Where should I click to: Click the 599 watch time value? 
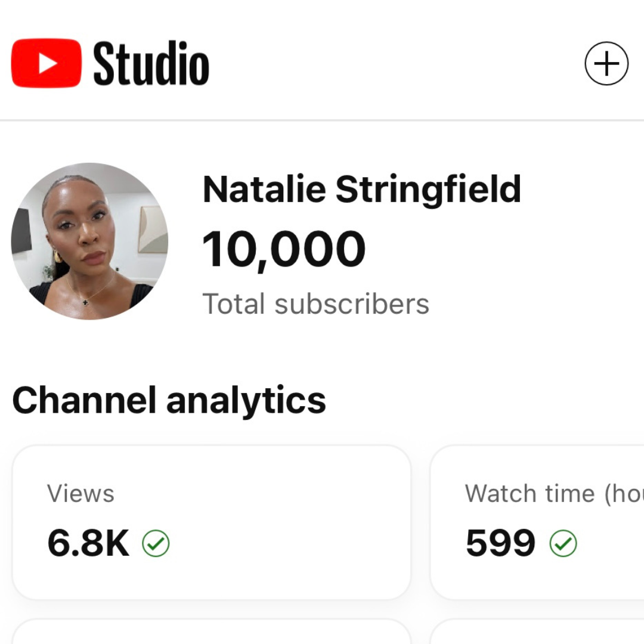pyautogui.click(x=500, y=544)
